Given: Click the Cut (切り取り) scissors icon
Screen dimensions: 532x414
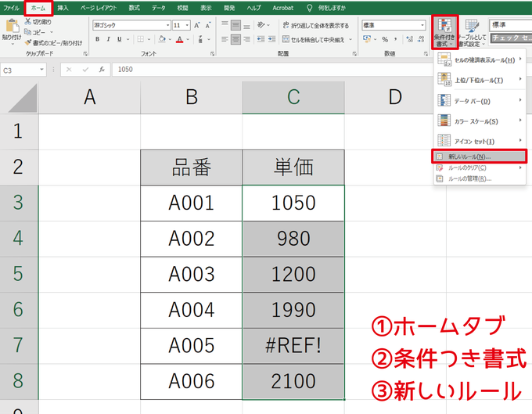Looking at the screenshot, I should coord(28,22).
